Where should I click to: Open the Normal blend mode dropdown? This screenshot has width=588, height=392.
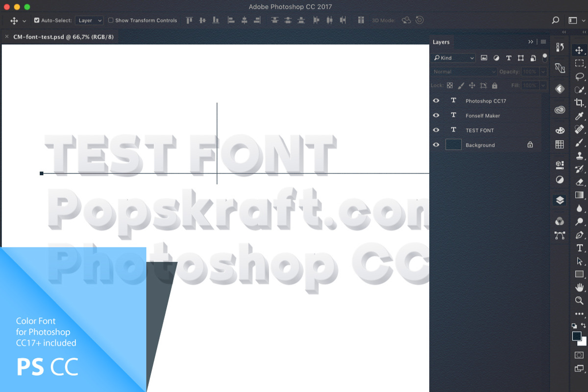[465, 72]
